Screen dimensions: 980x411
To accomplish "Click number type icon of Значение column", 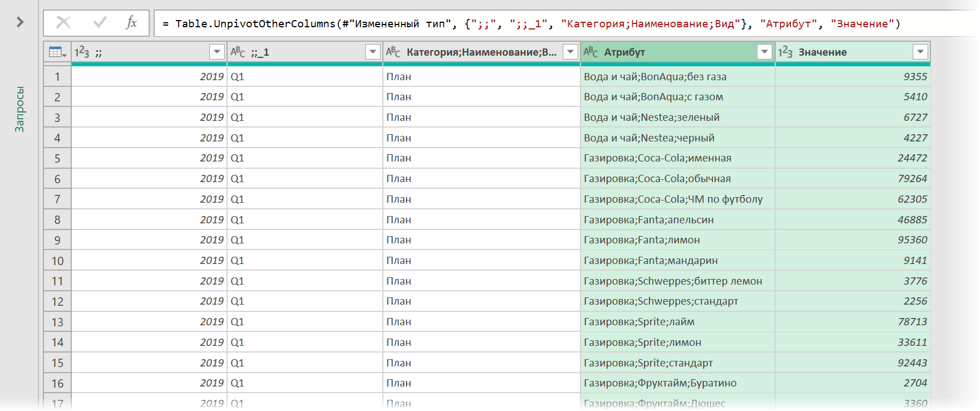I will pos(785,52).
